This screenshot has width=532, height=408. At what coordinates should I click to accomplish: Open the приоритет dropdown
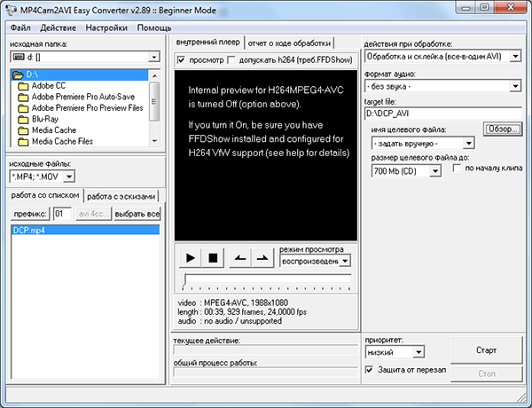point(419,352)
